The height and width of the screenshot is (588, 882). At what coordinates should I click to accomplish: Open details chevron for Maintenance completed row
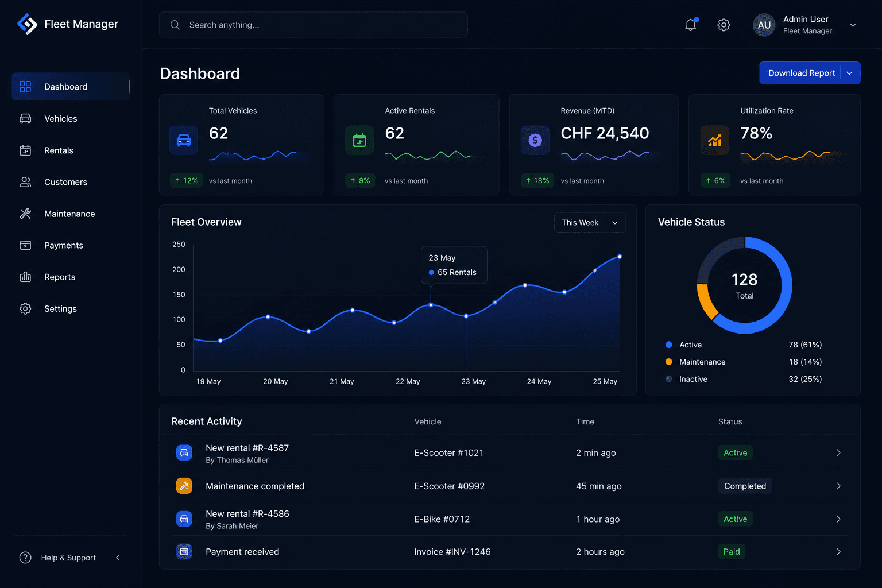click(838, 486)
